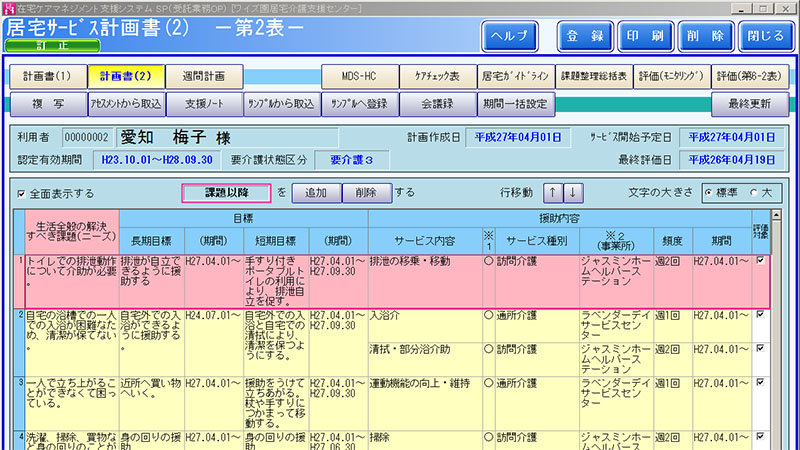Toggle the 全面表示する checkbox
The width and height of the screenshot is (800, 450).
coord(21,194)
